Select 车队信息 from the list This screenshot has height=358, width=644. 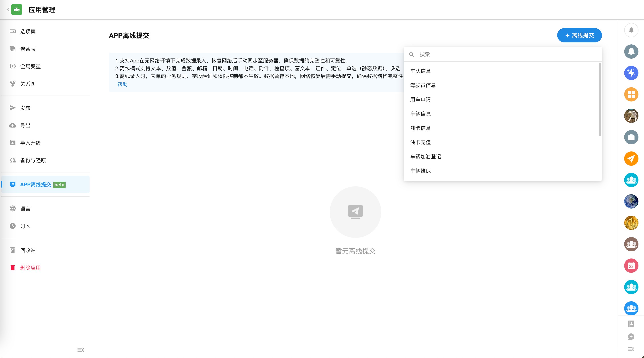point(501,71)
